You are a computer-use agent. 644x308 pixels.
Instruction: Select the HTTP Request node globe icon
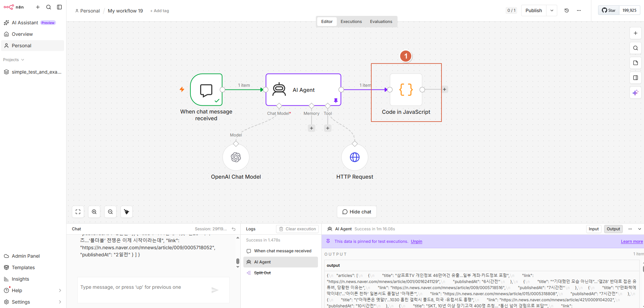pos(355,157)
